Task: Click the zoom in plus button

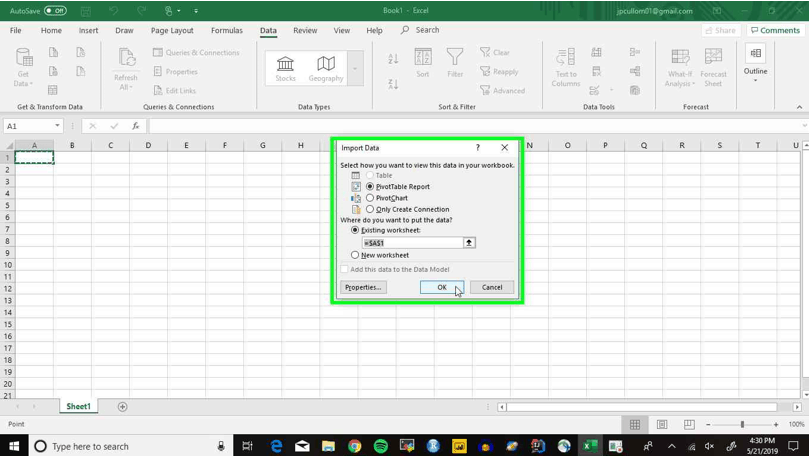Action: 776,424
